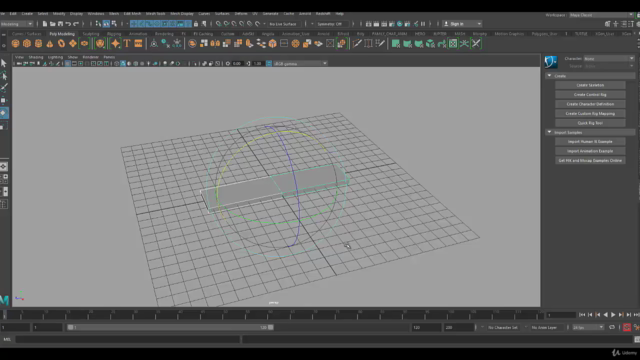Click the playback range slider bar

170,327
